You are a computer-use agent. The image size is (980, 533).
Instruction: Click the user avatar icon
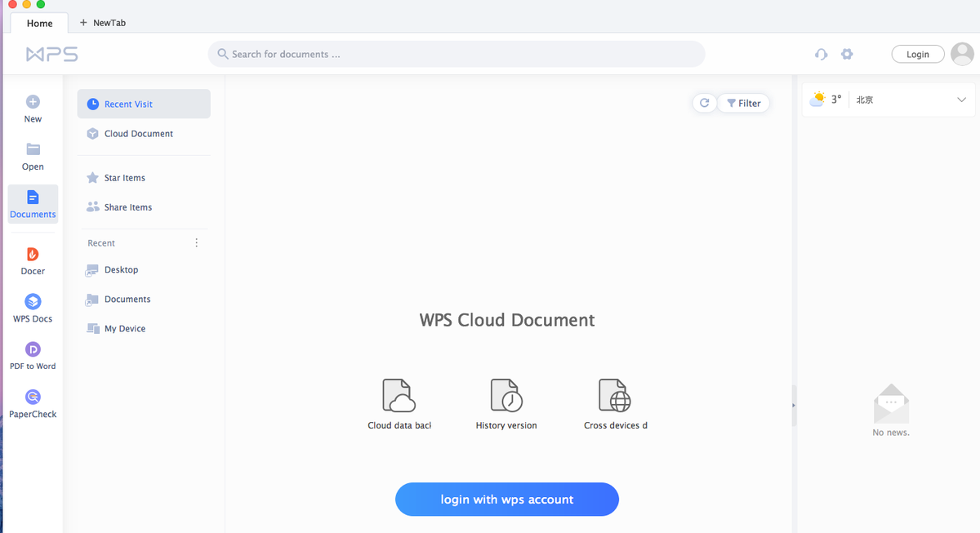coord(963,54)
